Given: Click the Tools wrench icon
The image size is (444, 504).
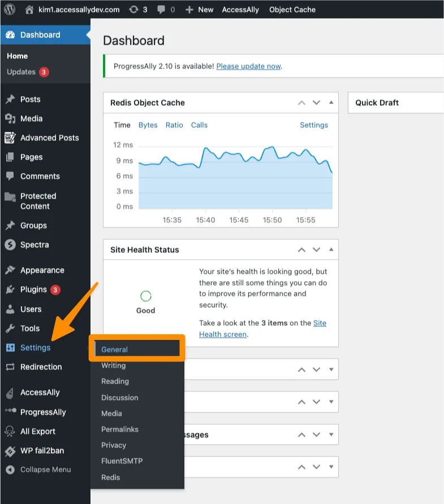Looking at the screenshot, I should tap(10, 329).
